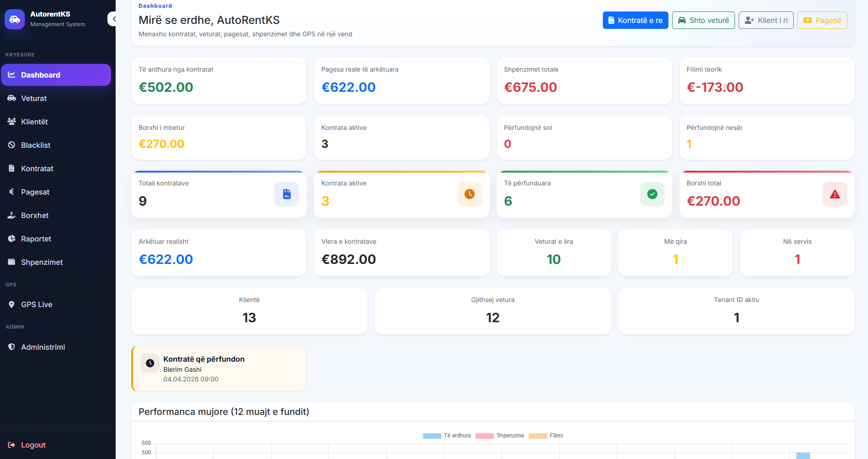868x459 pixels.
Task: Go to the Veturat section
Action: 56,98
